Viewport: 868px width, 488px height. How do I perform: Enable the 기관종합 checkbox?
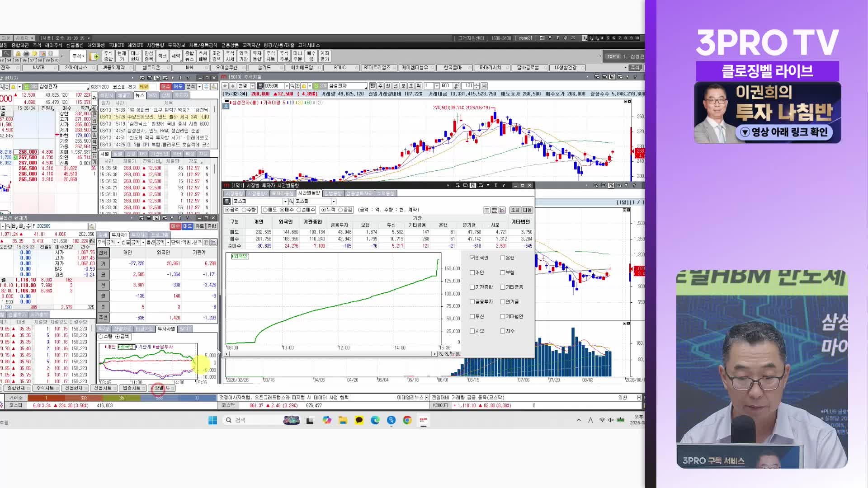tap(472, 287)
